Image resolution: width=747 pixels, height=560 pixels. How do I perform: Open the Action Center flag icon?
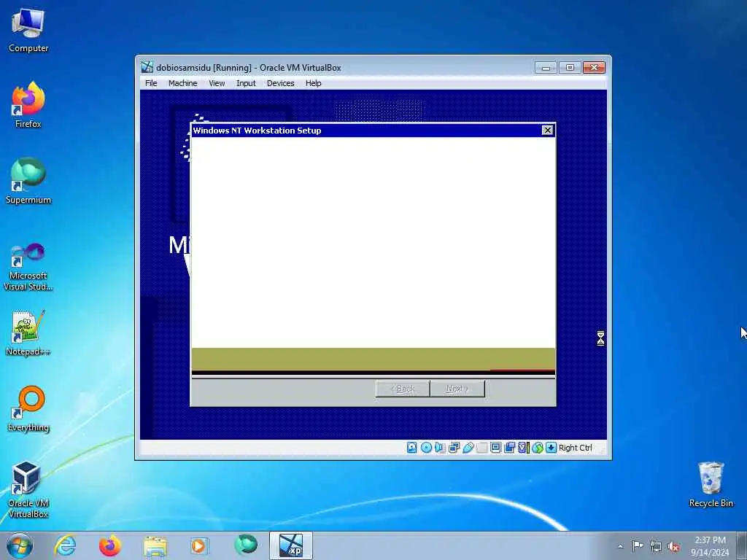click(x=638, y=545)
